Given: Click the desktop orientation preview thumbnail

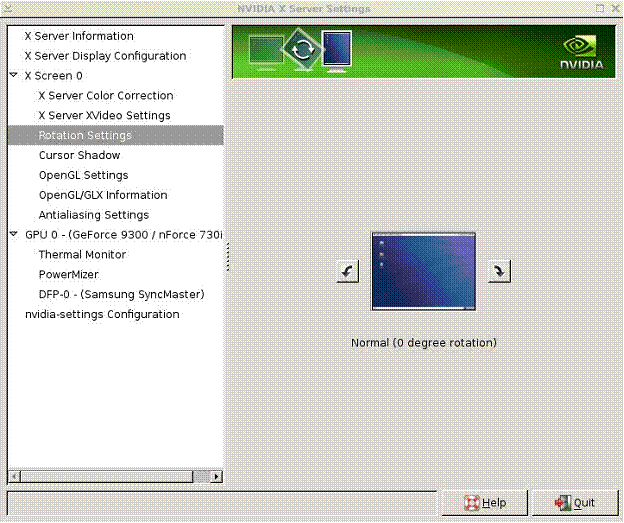Looking at the screenshot, I should (x=423, y=271).
